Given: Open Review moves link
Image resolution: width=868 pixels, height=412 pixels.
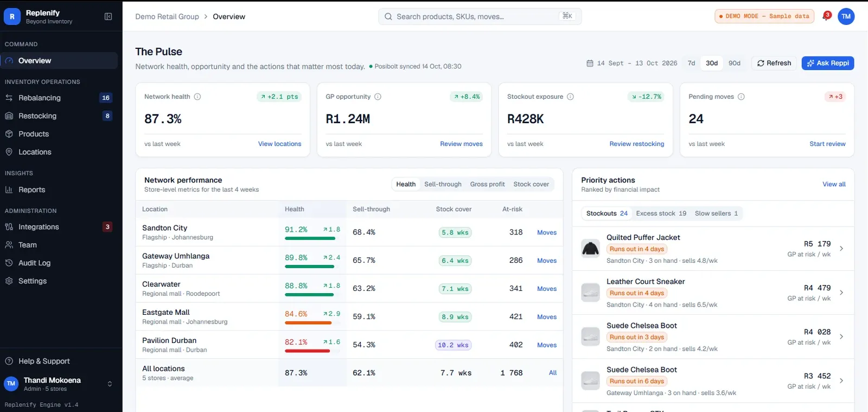Looking at the screenshot, I should tap(461, 144).
